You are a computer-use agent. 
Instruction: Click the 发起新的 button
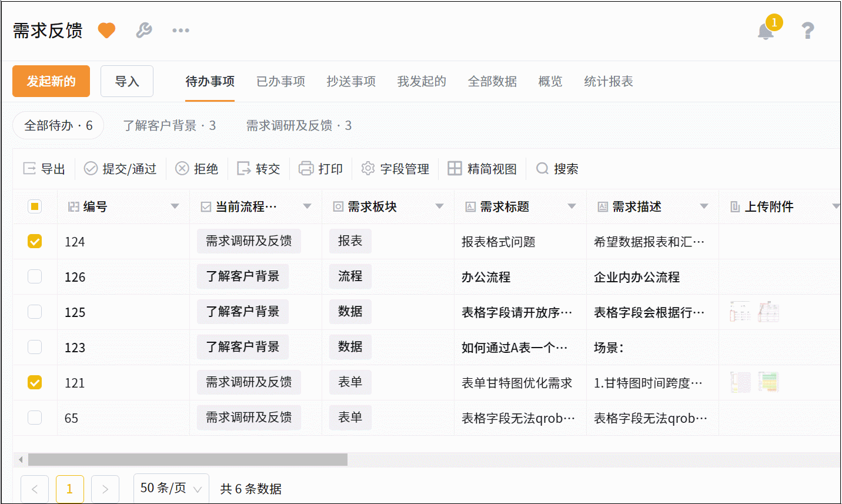coord(51,81)
